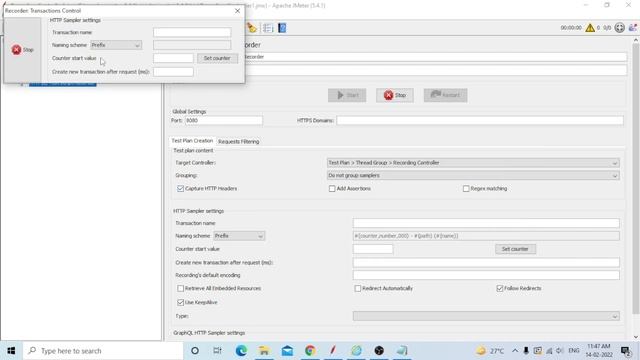Open the function helper list icon
Screen dimensions: 640x360
click(268, 28)
